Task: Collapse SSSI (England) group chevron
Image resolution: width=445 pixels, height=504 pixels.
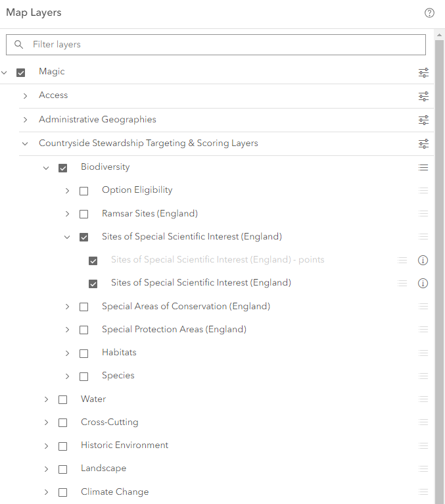Action: tap(67, 238)
